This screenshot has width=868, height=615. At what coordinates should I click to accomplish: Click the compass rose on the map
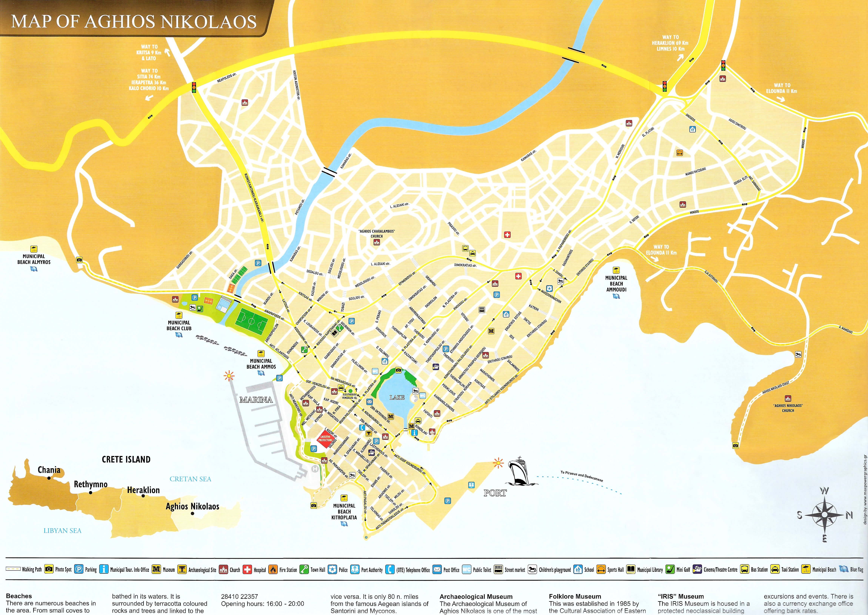pos(825,515)
